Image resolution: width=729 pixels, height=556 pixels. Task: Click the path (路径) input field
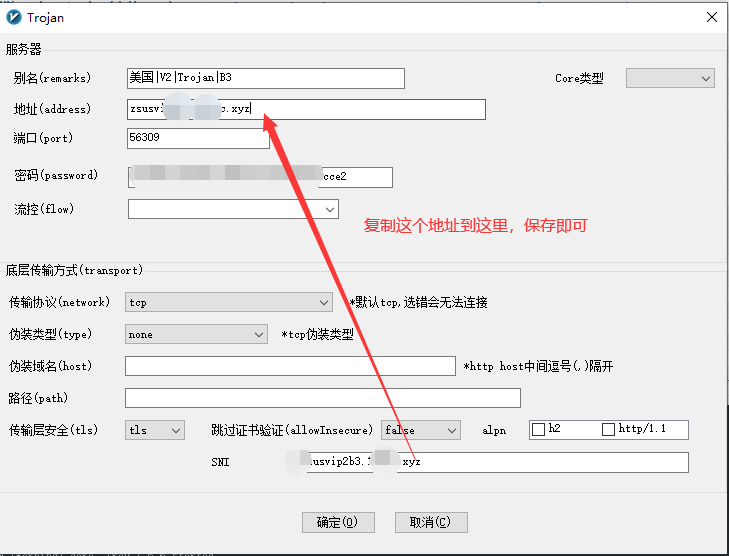click(323, 398)
